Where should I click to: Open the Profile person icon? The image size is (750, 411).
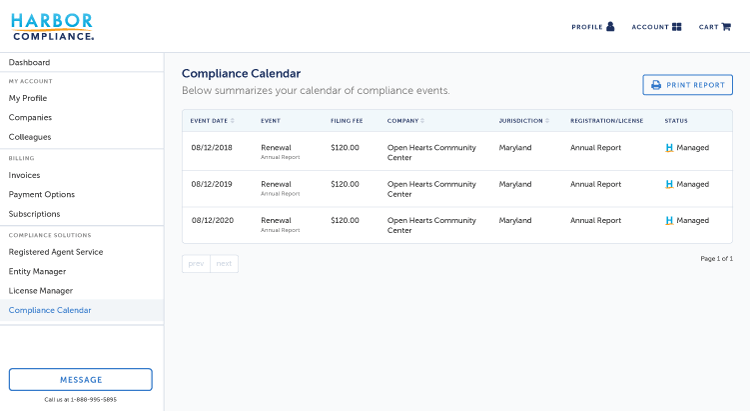610,26
